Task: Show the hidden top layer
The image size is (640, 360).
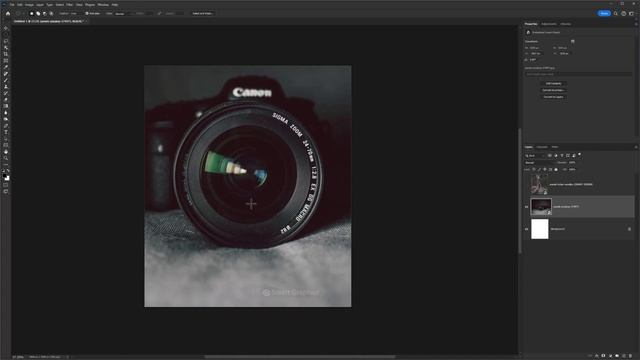Action: pyautogui.click(x=526, y=184)
